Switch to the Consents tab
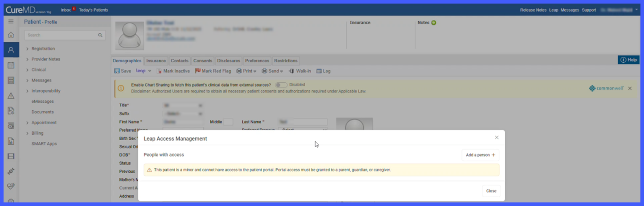 click(203, 61)
